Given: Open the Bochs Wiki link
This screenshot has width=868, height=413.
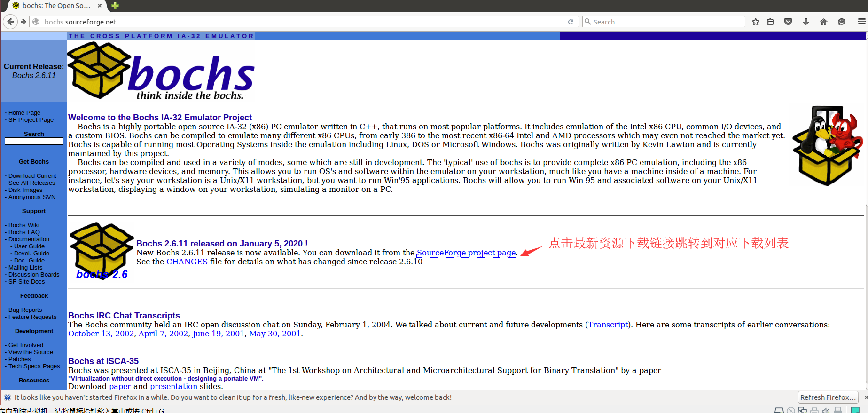Looking at the screenshot, I should pyautogui.click(x=24, y=225).
